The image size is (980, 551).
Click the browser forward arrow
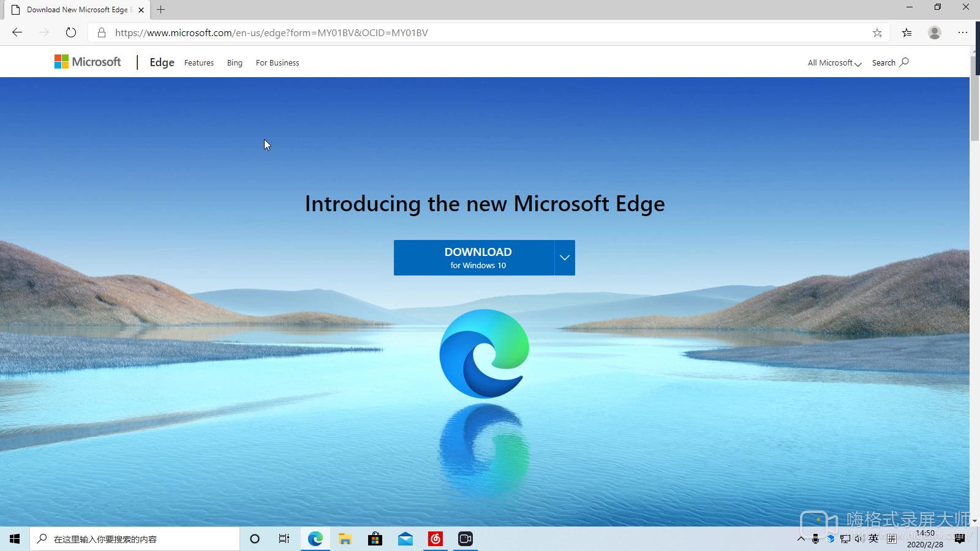44,32
